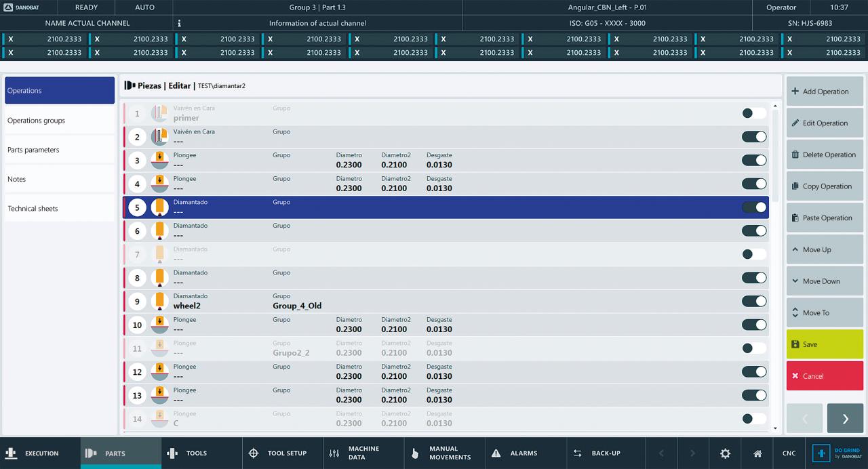This screenshot has height=469, width=868.
Task: Click the Diamantado icon of operation 6
Action: click(x=159, y=231)
